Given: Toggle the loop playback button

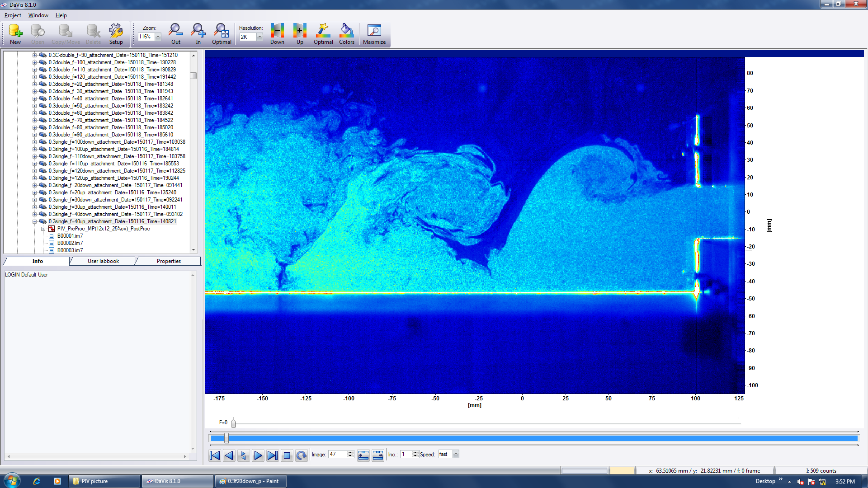Looking at the screenshot, I should click(x=302, y=455).
